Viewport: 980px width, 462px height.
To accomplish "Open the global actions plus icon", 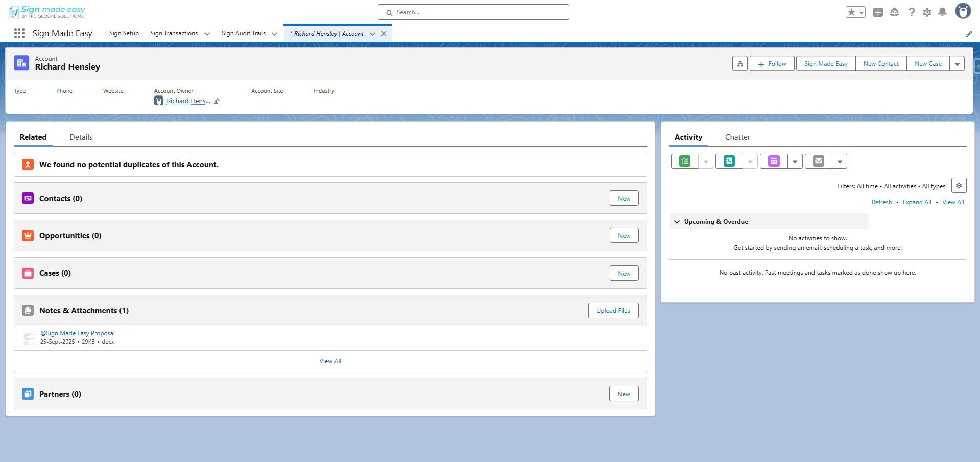I will coord(878,12).
